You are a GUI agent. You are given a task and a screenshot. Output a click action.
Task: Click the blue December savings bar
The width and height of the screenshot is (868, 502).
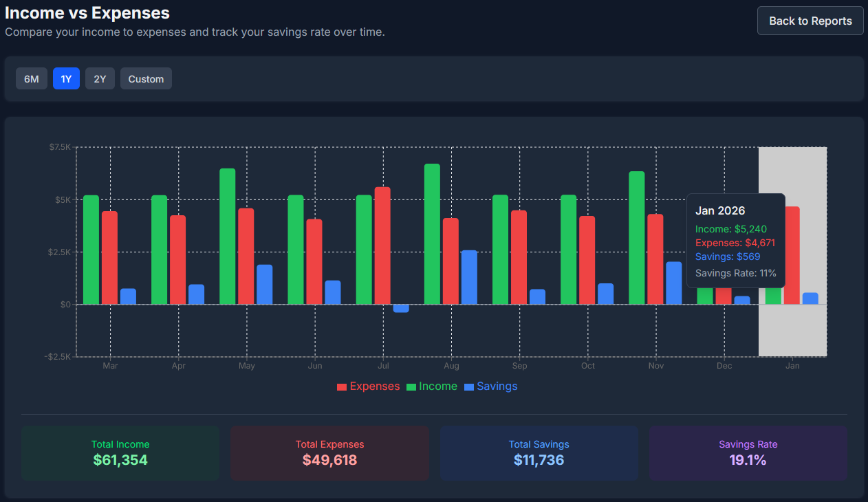click(742, 301)
